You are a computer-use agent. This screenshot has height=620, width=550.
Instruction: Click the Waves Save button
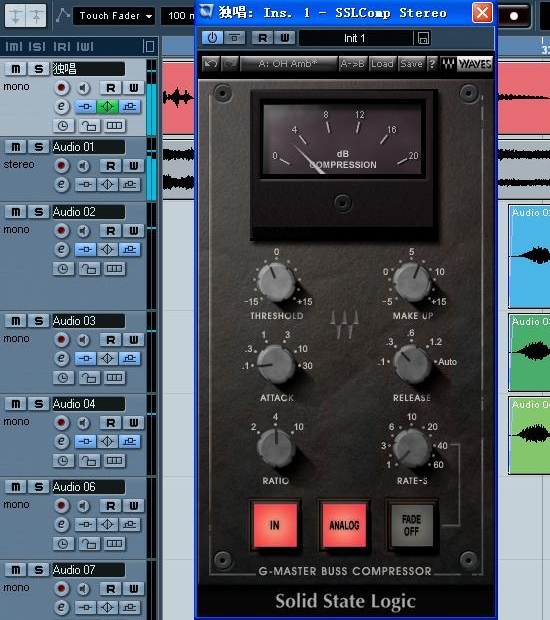(x=411, y=64)
